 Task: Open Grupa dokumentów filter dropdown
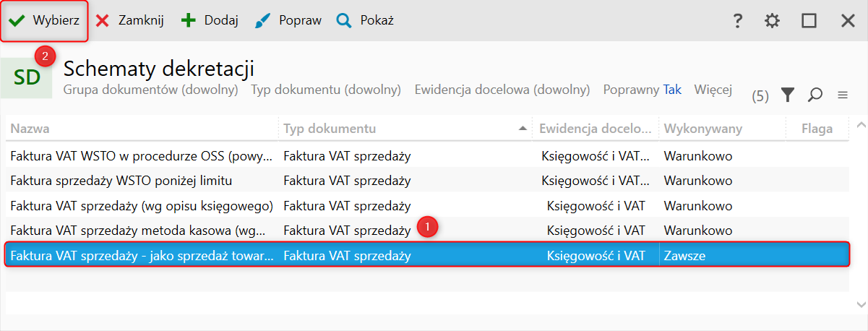click(x=150, y=90)
